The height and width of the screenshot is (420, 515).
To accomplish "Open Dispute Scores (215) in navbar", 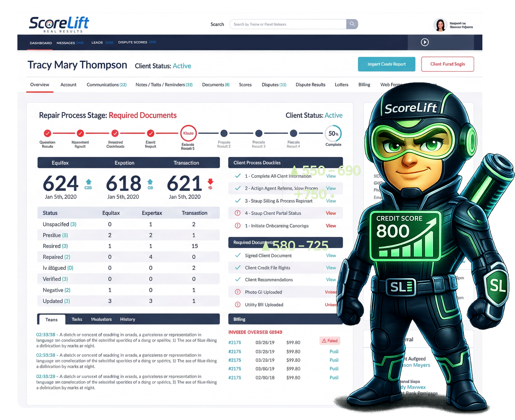I will (x=137, y=42).
